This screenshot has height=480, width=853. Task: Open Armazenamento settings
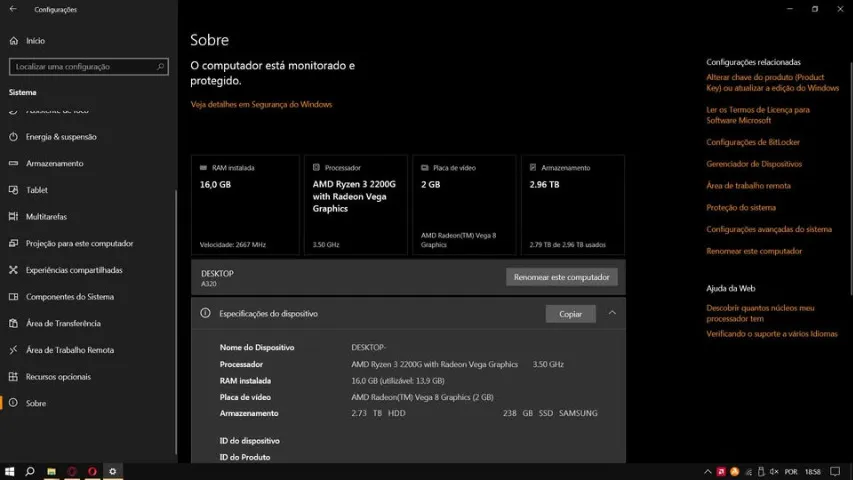pos(54,163)
